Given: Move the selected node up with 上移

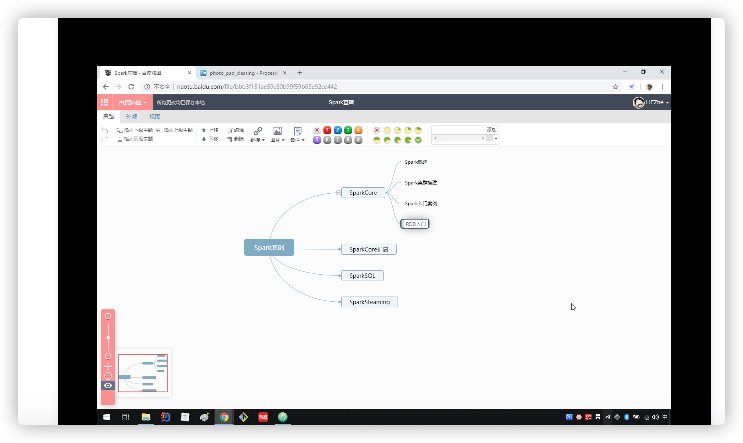Looking at the screenshot, I should pos(210,130).
